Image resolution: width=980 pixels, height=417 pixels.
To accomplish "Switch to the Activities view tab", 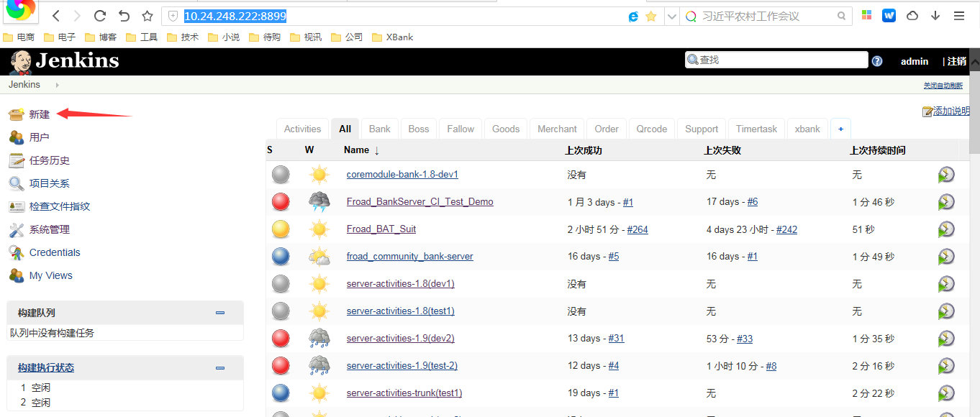I will coord(302,129).
